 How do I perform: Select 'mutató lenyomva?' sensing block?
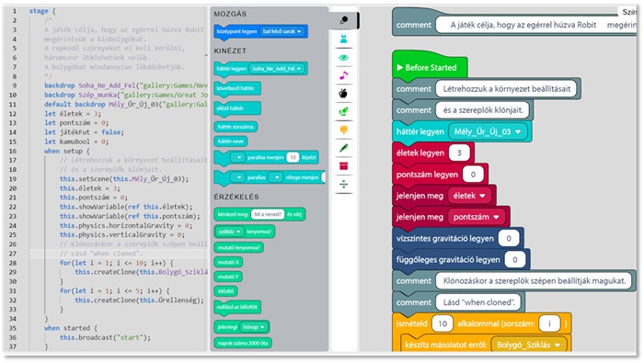pyautogui.click(x=238, y=248)
